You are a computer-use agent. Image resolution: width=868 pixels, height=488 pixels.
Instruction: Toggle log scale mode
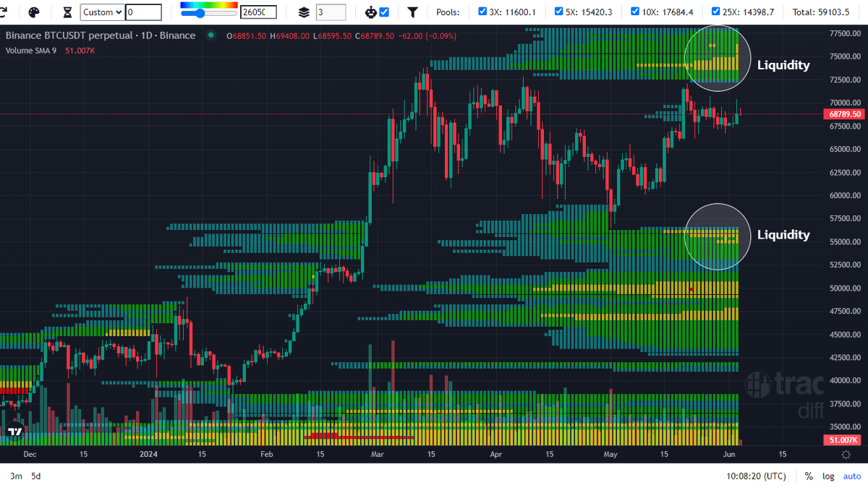[828, 476]
